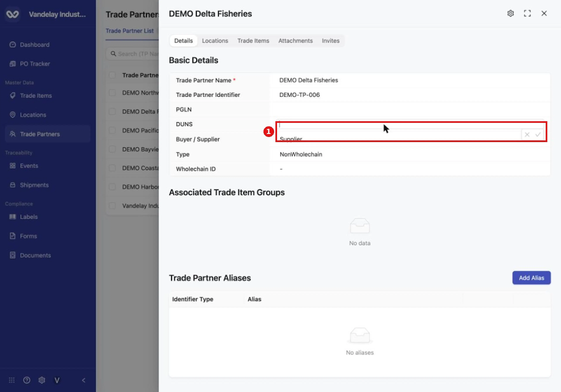Image resolution: width=561 pixels, height=392 pixels.
Task: Switch to the Details tab
Action: (183, 41)
